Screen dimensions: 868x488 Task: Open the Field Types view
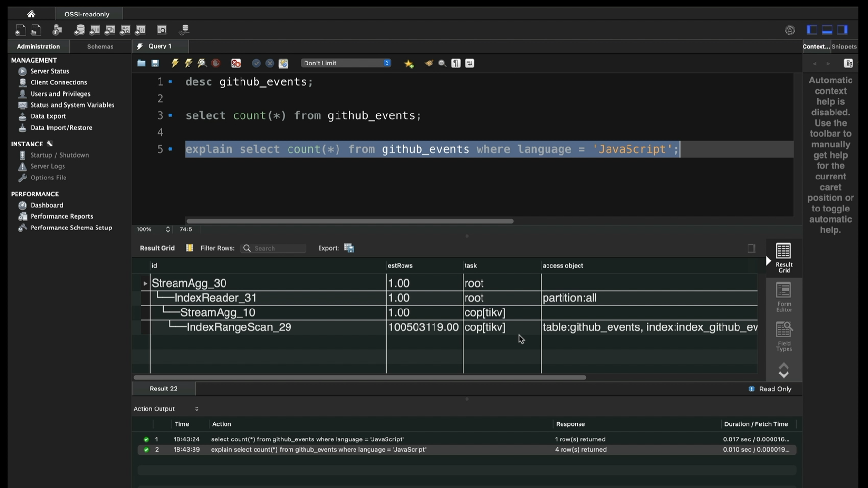point(784,337)
